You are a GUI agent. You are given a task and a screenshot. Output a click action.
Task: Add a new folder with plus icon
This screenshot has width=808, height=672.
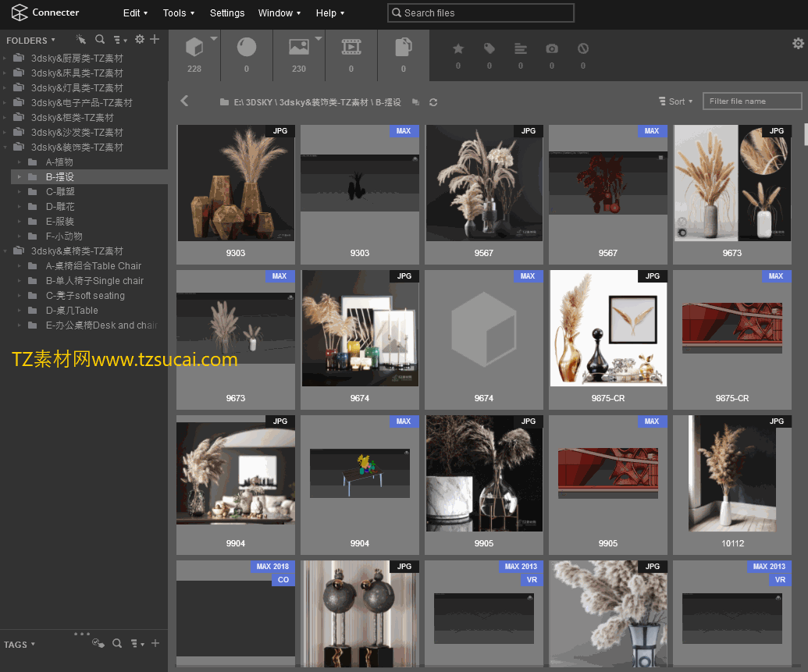(155, 39)
